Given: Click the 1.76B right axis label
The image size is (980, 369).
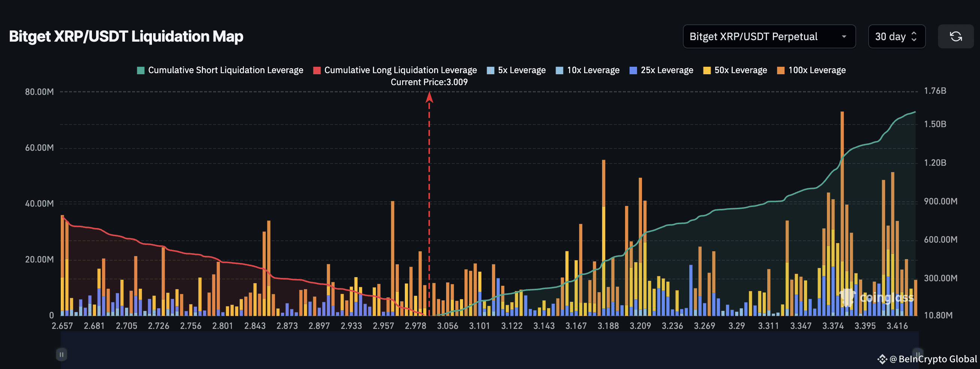Looking at the screenshot, I should (x=935, y=91).
